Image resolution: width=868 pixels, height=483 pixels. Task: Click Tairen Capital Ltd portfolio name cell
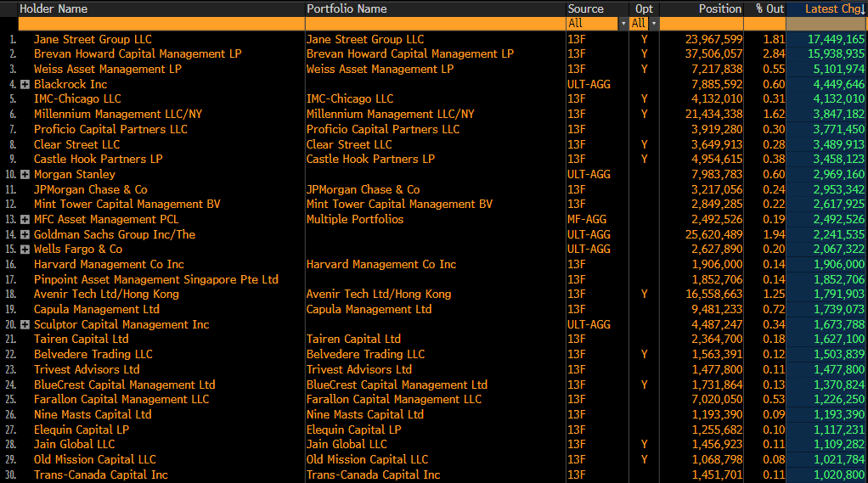353,340
